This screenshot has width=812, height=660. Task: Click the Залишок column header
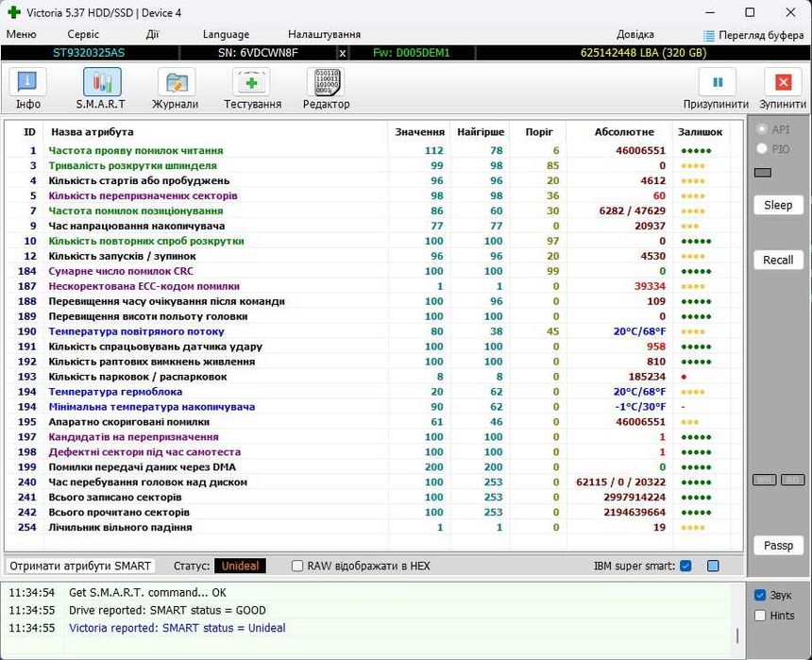coord(701,132)
